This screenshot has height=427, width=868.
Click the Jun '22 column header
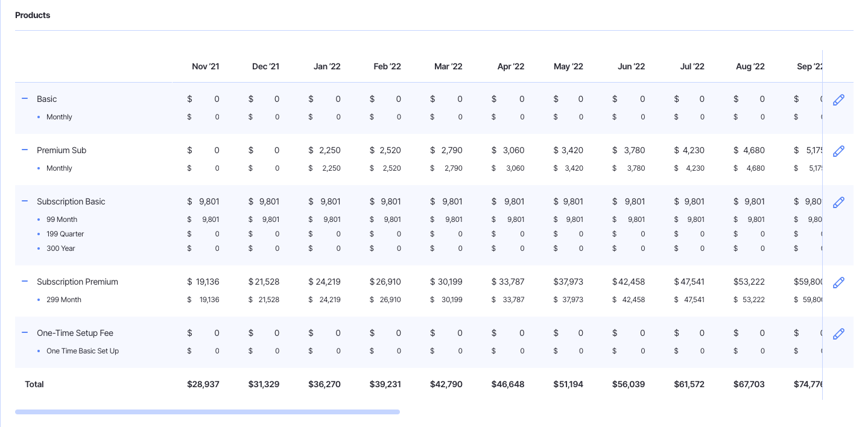coord(631,67)
